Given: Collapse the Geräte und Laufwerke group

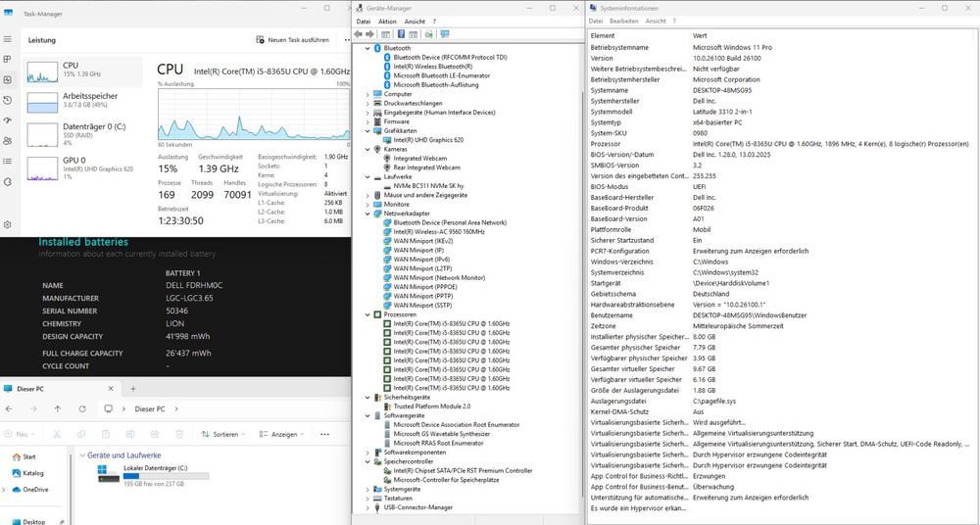Looking at the screenshot, I should [80, 455].
